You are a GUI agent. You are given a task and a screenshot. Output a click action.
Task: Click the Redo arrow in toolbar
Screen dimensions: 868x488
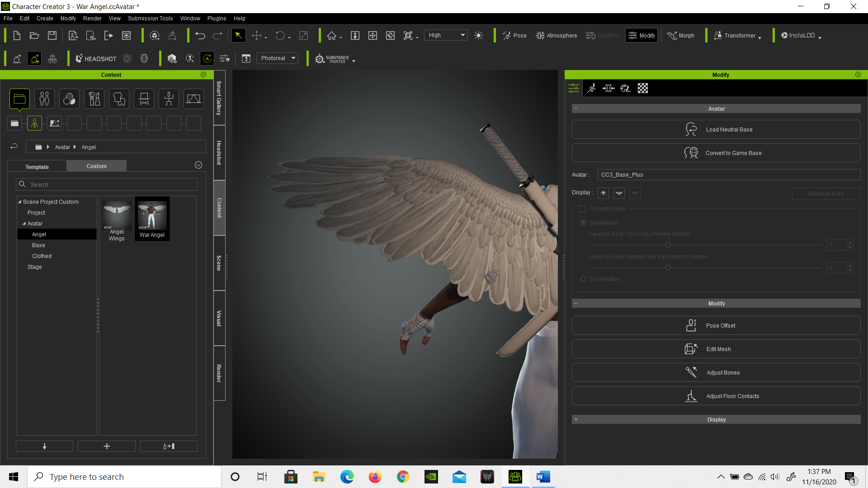pos(217,36)
